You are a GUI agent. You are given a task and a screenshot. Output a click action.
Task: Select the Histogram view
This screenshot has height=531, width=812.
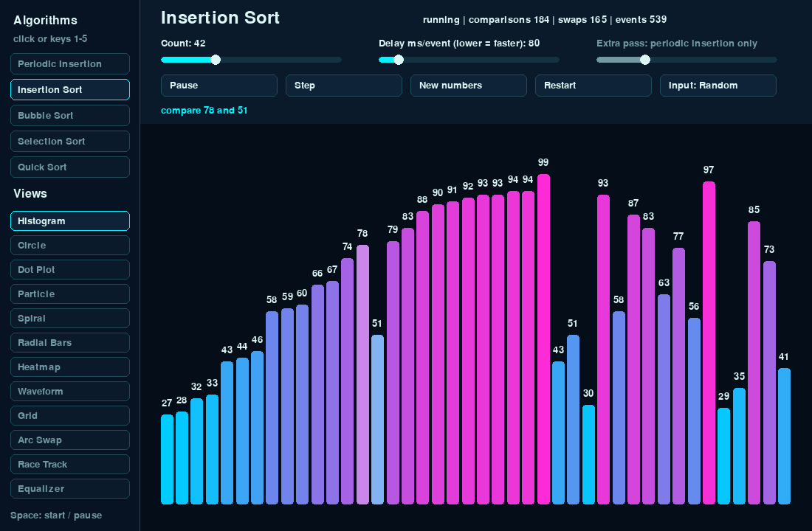coord(70,221)
